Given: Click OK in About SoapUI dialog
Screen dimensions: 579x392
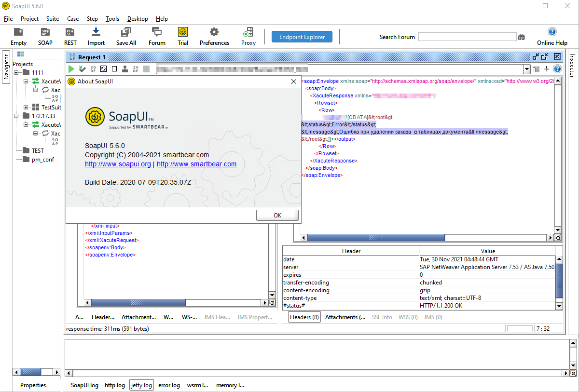Looking at the screenshot, I should (277, 216).
